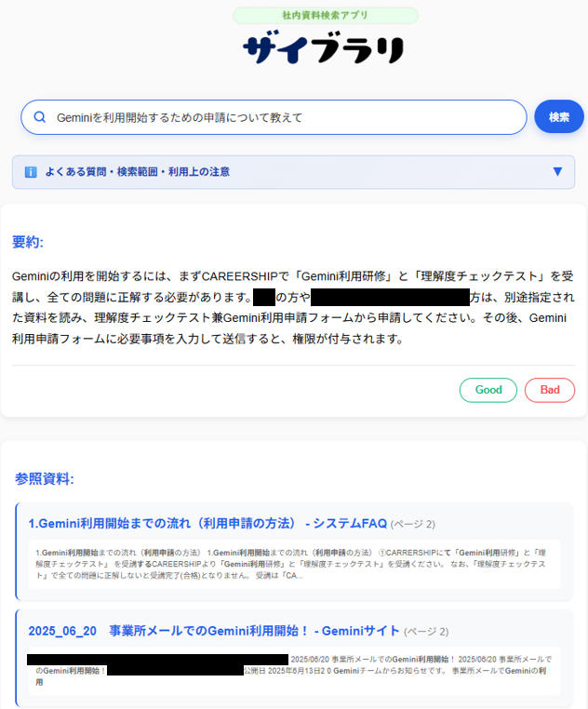Click the 参照資料: heading
This screenshot has width=588, height=709.
click(x=45, y=478)
